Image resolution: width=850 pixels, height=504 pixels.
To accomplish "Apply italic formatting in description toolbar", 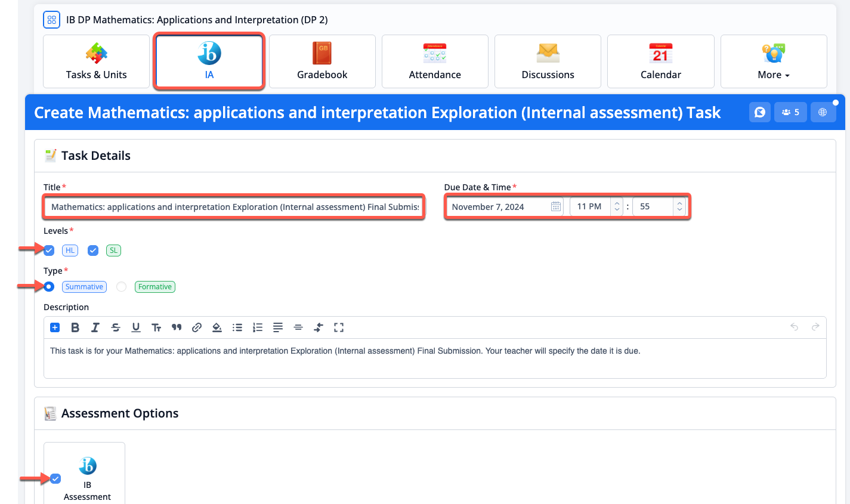I will (x=95, y=327).
